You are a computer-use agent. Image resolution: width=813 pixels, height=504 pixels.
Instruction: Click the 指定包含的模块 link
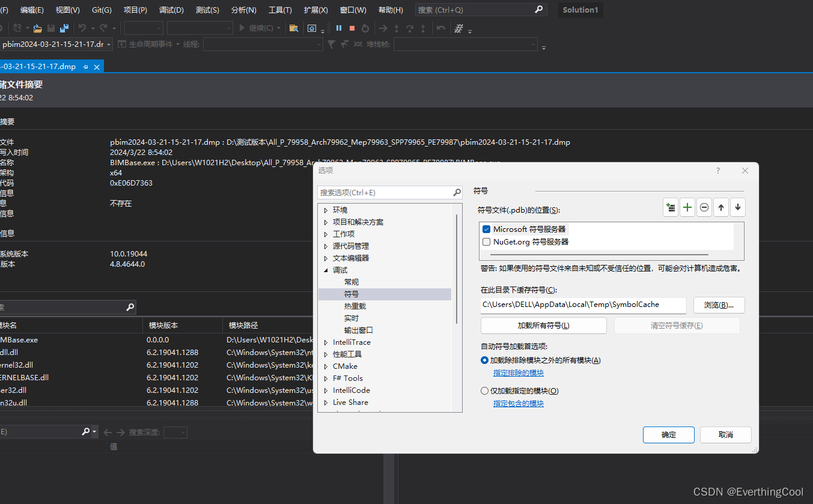click(519, 404)
